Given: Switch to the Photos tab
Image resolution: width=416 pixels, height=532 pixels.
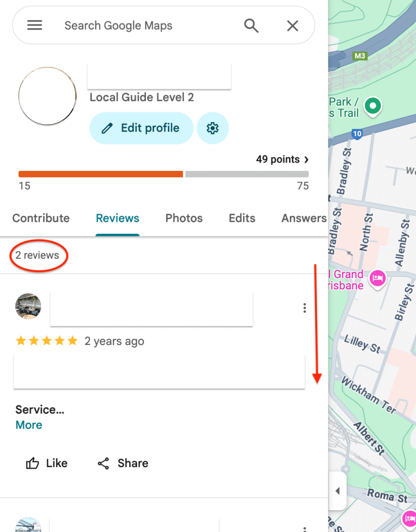Looking at the screenshot, I should point(184,218).
